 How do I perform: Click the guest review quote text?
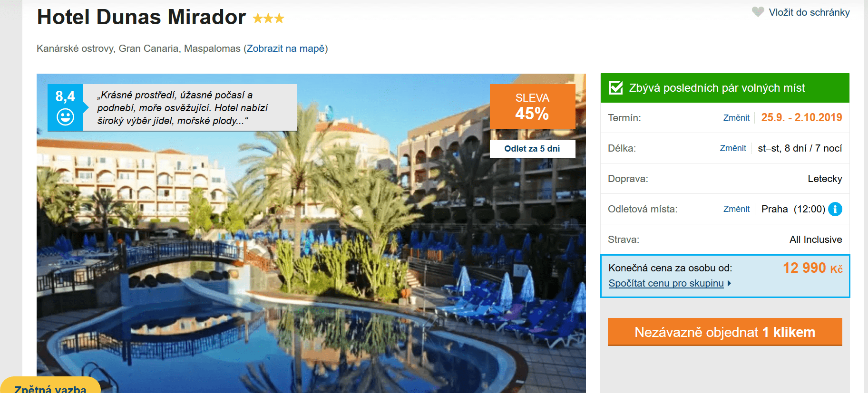point(183,108)
